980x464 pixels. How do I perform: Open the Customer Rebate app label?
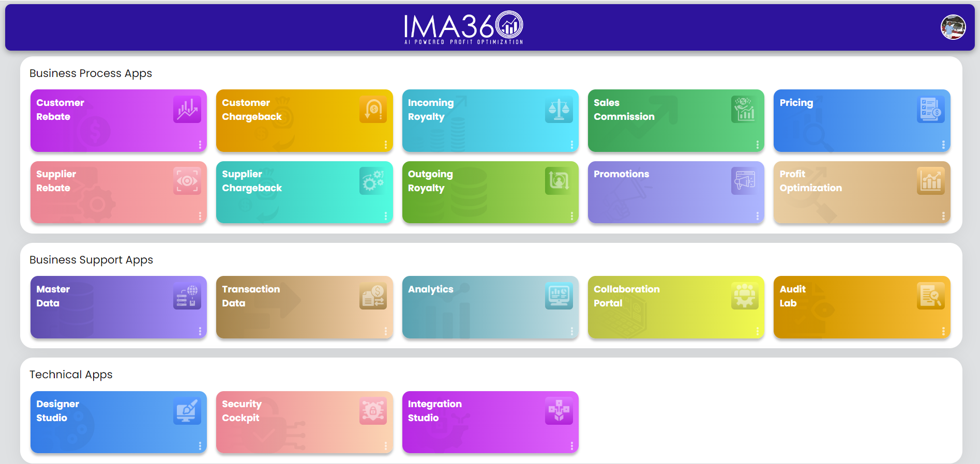tap(60, 110)
